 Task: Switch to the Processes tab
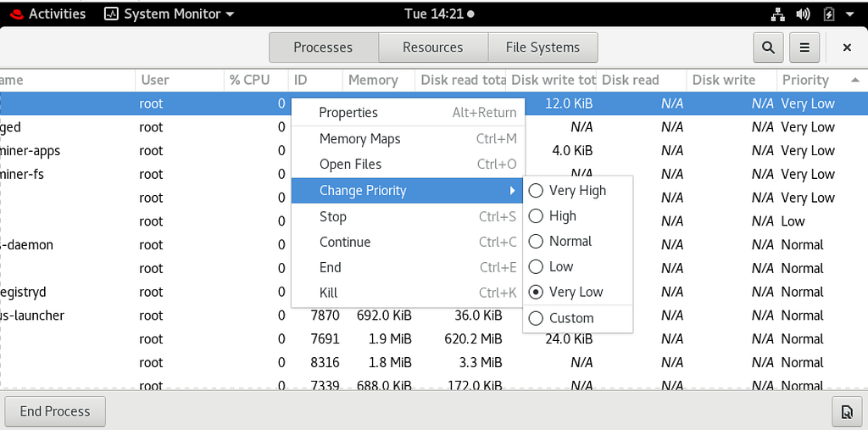click(x=323, y=47)
